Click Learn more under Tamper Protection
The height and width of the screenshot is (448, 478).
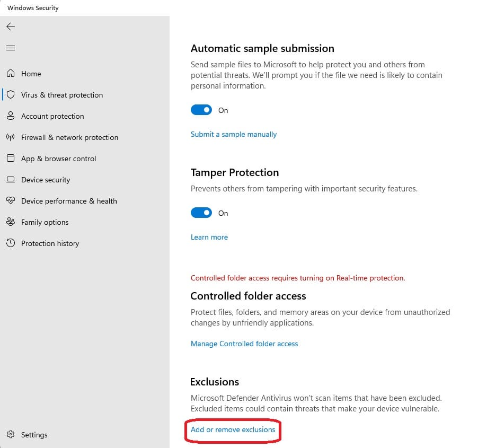pyautogui.click(x=209, y=238)
